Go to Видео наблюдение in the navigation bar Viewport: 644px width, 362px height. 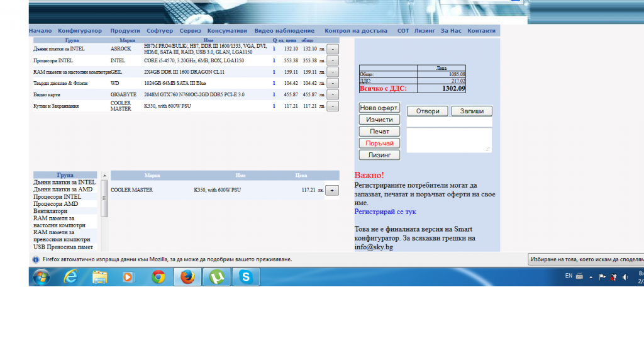[x=284, y=31]
